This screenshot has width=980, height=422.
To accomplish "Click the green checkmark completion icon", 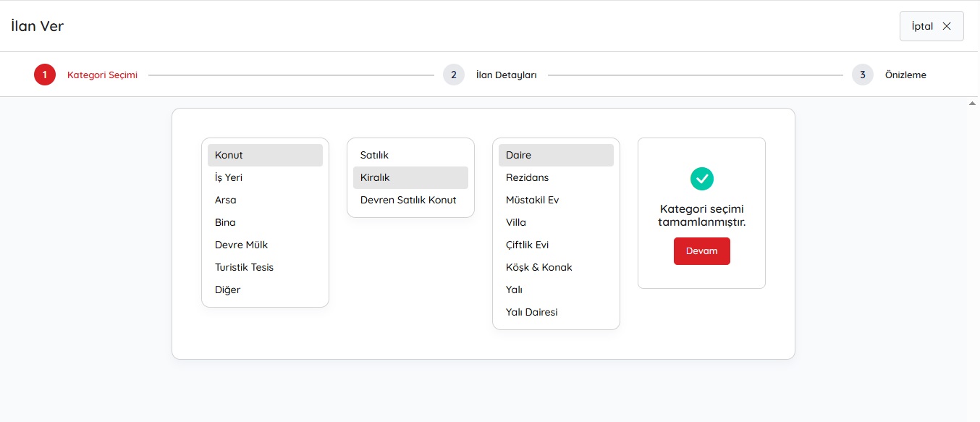I will click(701, 178).
